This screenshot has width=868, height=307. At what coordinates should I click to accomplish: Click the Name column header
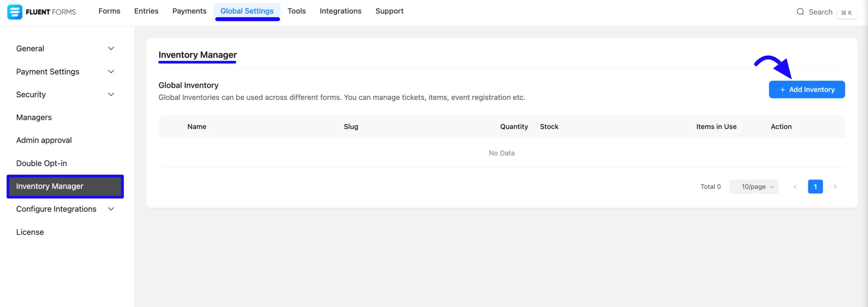[x=197, y=126]
